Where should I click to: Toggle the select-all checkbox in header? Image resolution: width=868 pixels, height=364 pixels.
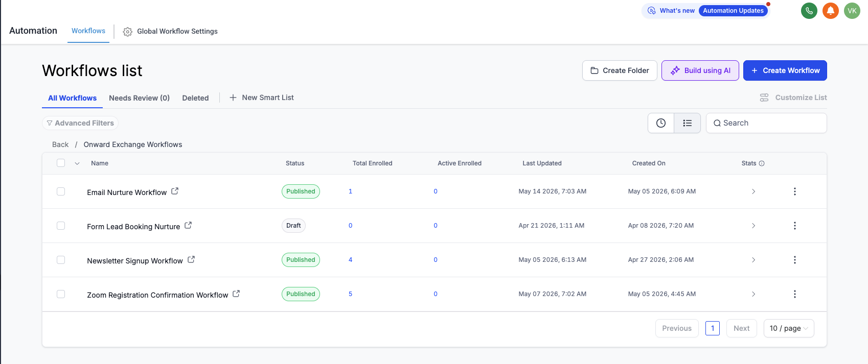[61, 163]
